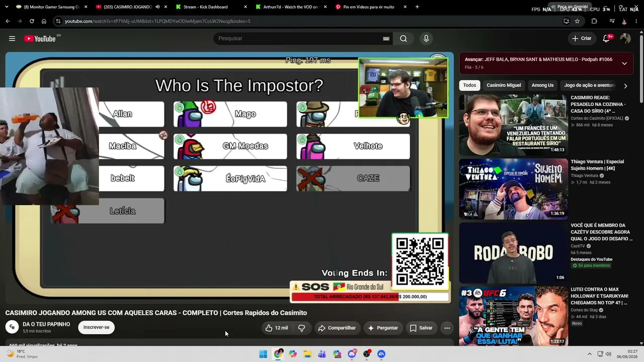The image size is (644, 362).
Task: Go to the YouTube home logo
Action: point(40,39)
